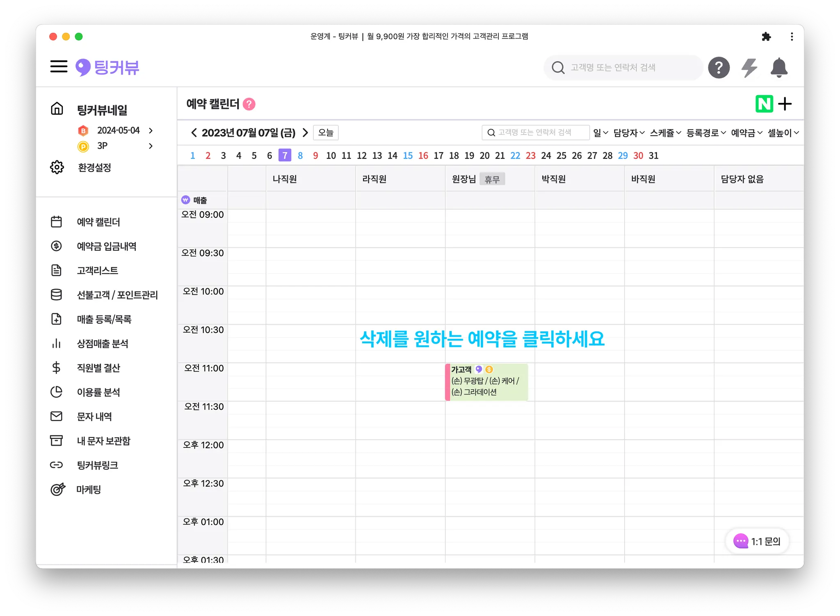This screenshot has height=616, width=840.
Task: Open 직원별 결산 menu item
Action: 98,368
